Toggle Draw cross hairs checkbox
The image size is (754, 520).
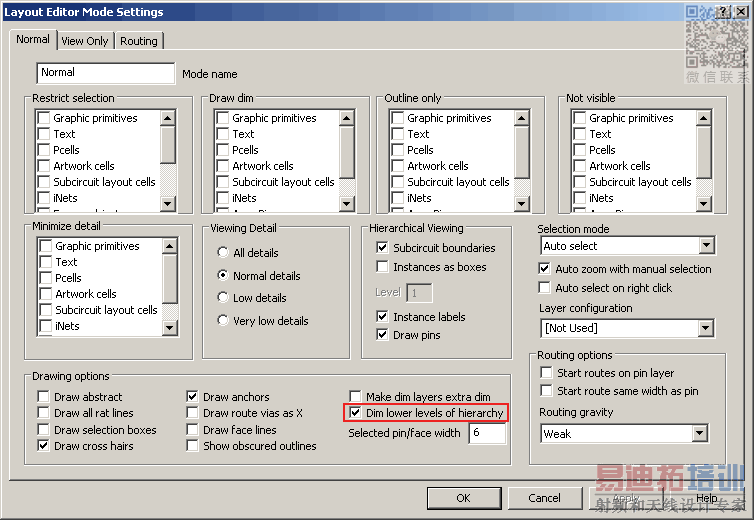pyautogui.click(x=43, y=446)
